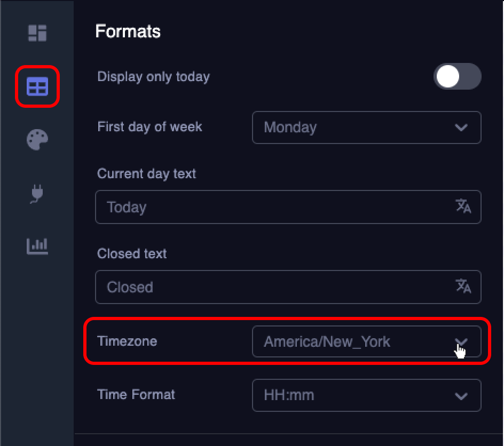Open the plug integrations sidebar icon

point(37,194)
